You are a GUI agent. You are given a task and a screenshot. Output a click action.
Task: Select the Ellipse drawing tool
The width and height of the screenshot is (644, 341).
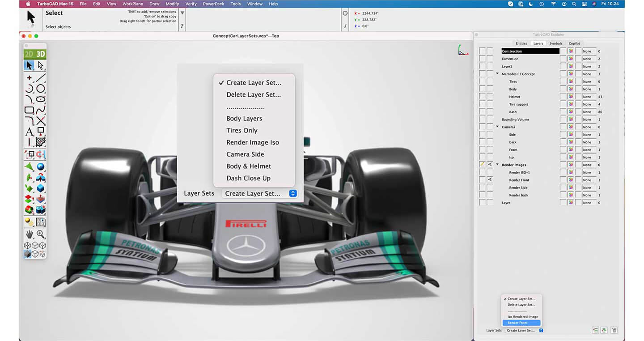pyautogui.click(x=41, y=99)
